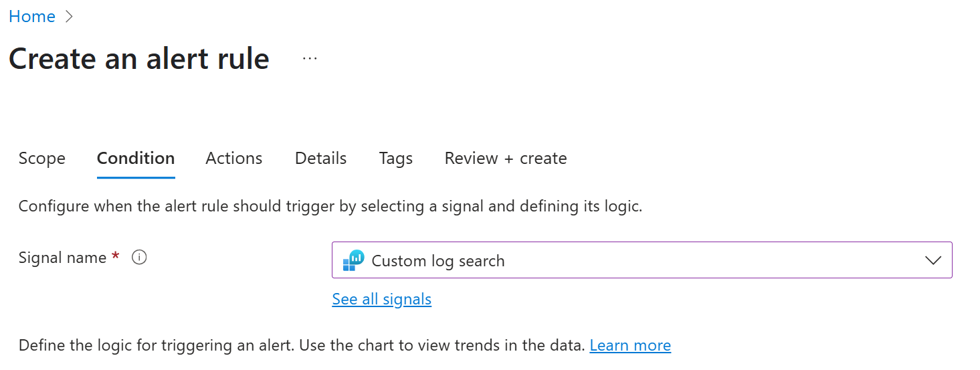Switch to the Tags tab
This screenshot has height=370, width=980.
click(396, 159)
